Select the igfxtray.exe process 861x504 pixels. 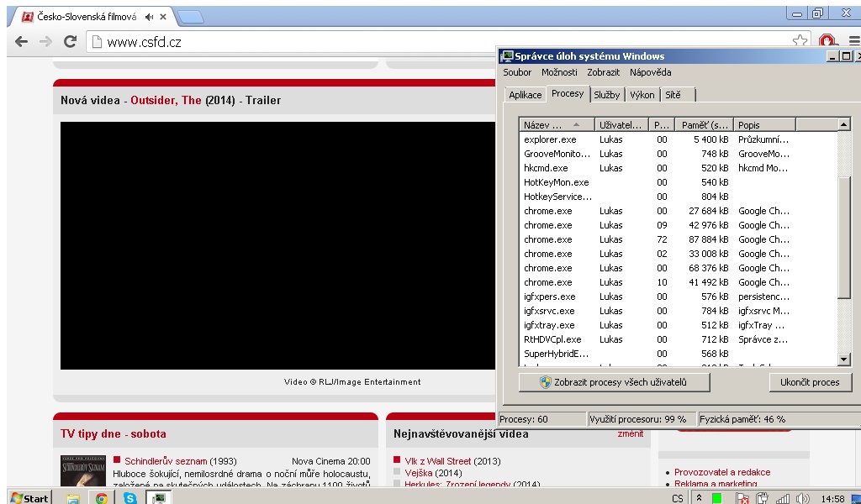pyautogui.click(x=679, y=325)
